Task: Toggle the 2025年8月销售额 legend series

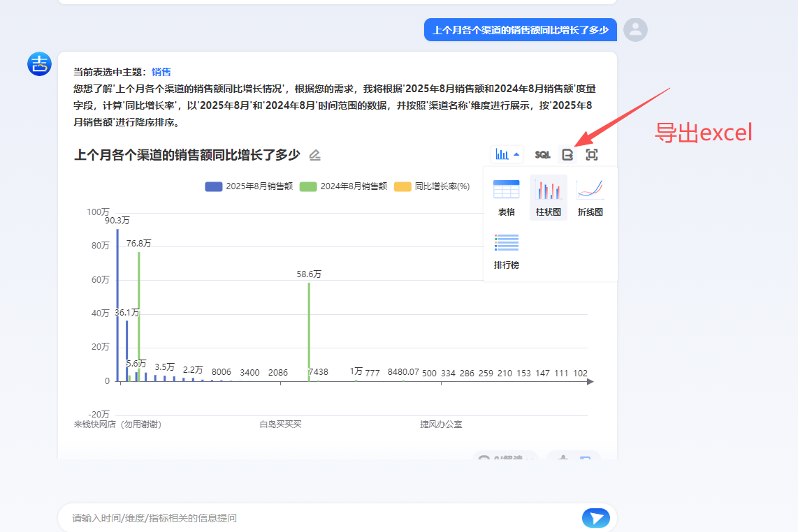Action: (249, 186)
